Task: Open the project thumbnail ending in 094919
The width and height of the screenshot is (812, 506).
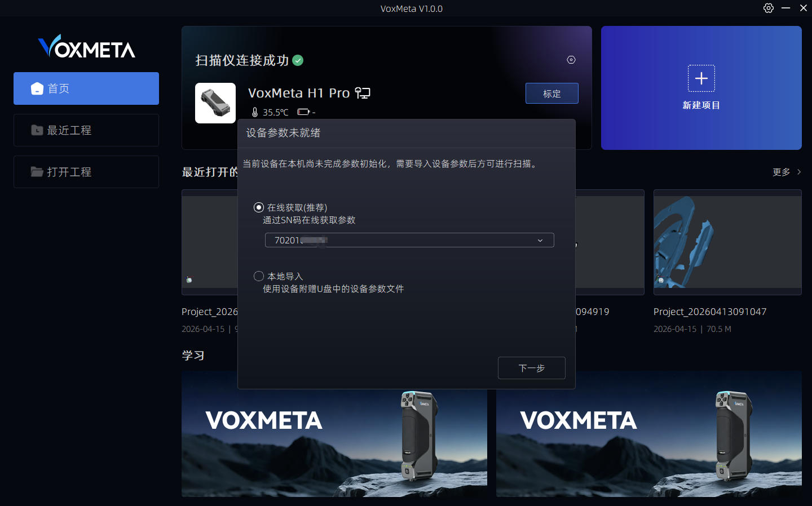Action: [610, 242]
